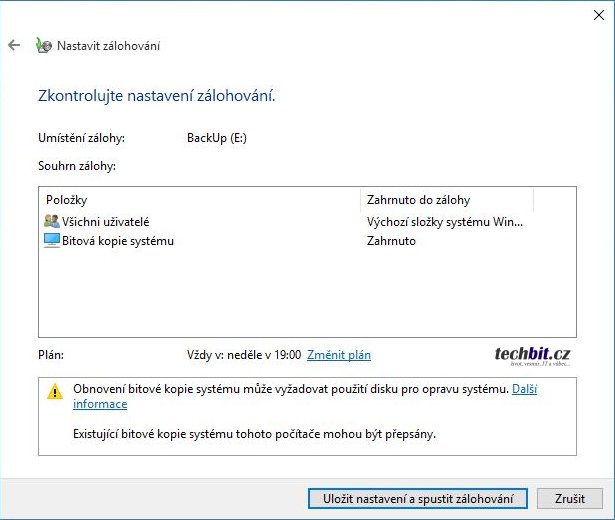Click the backup wizard icon beside the title
615x520 pixels.
42,46
